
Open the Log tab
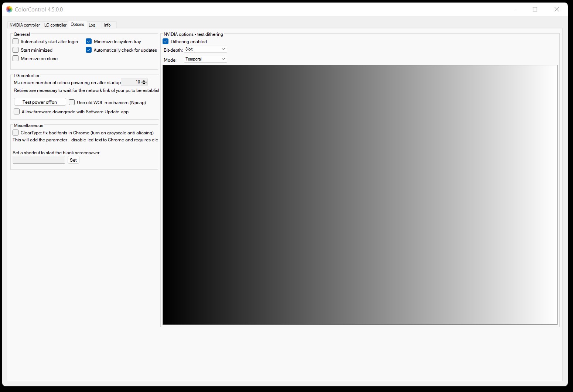pos(92,25)
